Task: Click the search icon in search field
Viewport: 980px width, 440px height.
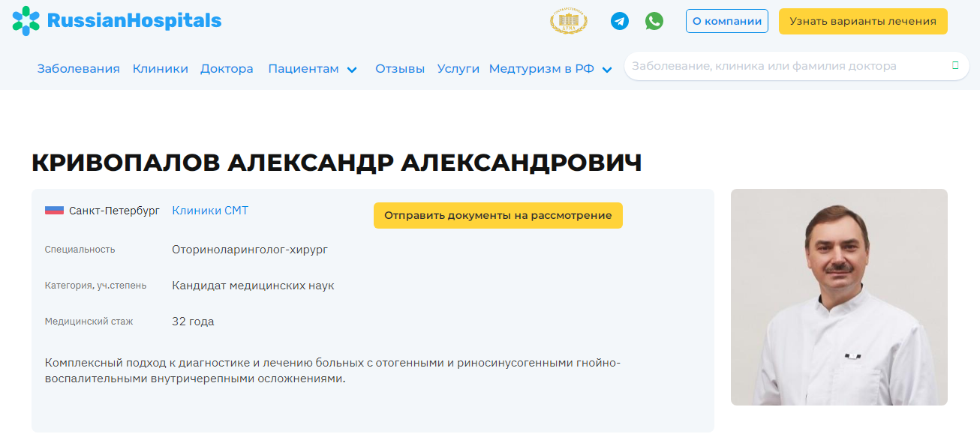Action: [955, 66]
